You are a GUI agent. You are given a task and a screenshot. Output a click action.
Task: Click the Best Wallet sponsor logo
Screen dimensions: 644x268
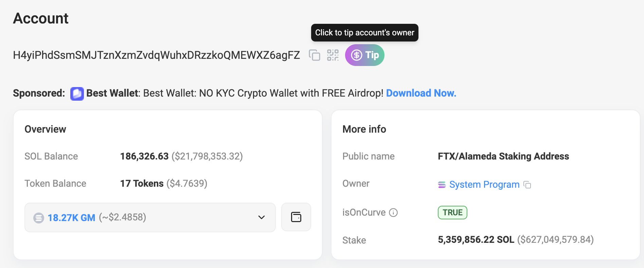77,94
